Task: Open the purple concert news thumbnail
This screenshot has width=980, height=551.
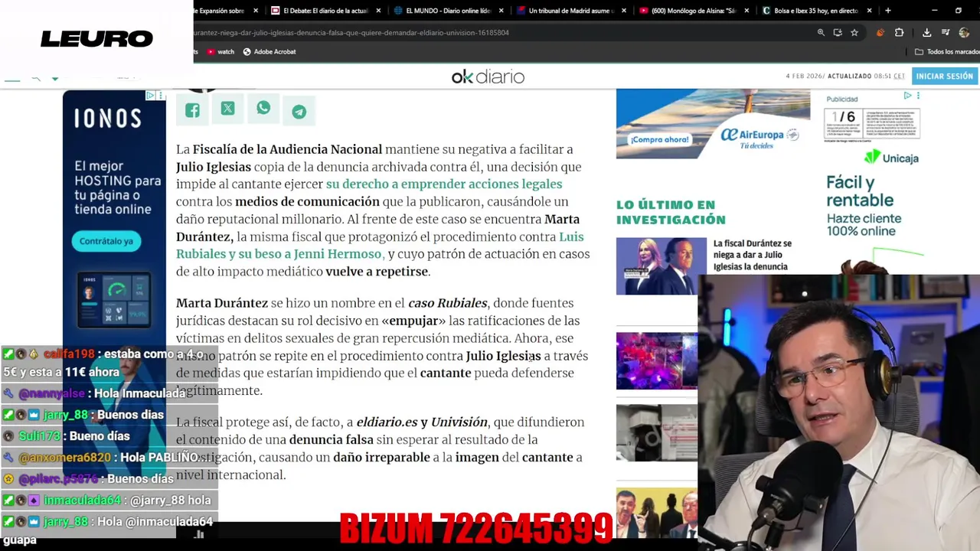Action: coord(657,360)
